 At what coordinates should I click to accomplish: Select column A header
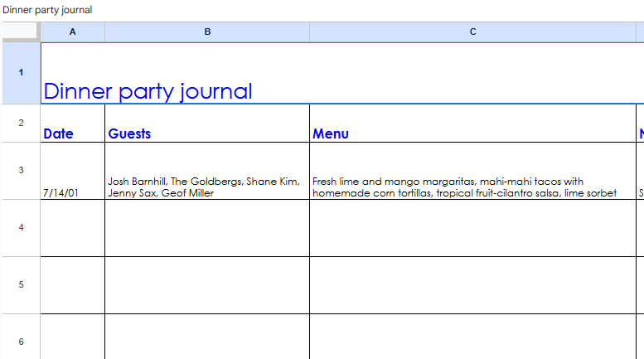pyautogui.click(x=73, y=32)
